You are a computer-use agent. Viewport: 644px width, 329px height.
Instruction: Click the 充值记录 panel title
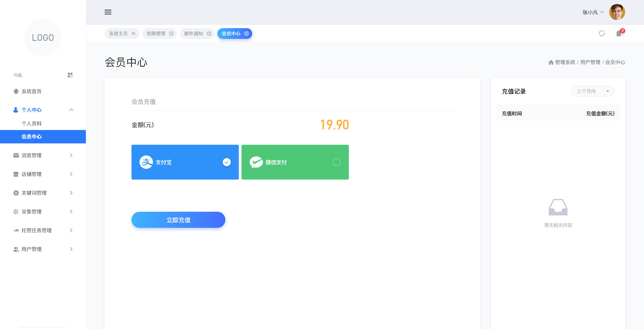coord(514,91)
